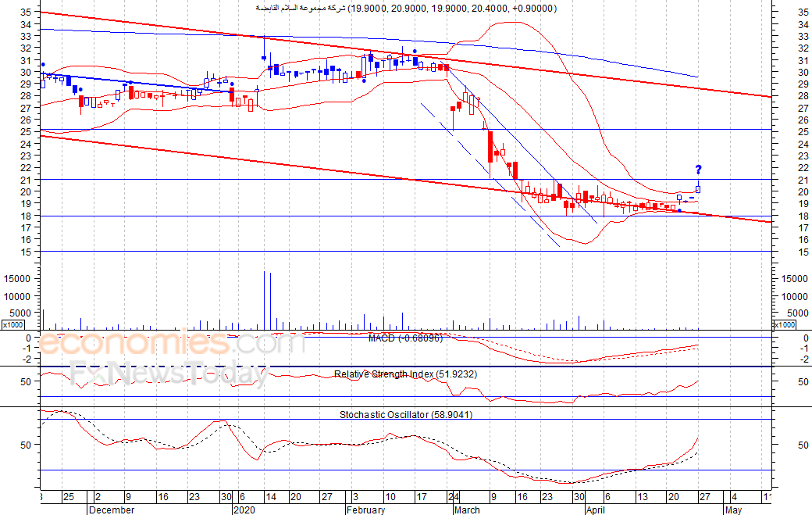Select the "25" price label on the left axis

pyautogui.click(x=26, y=131)
